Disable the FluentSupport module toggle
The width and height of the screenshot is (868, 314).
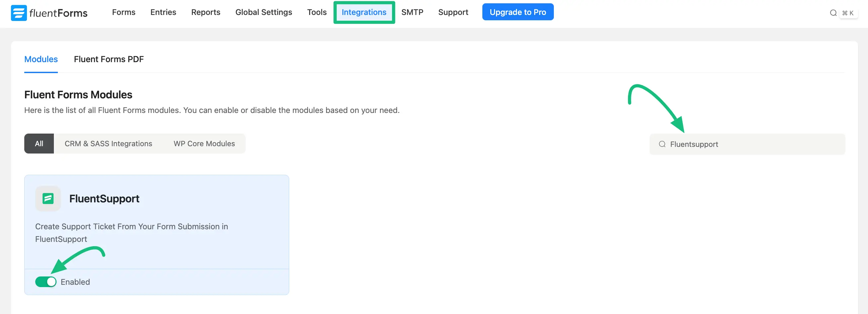(46, 282)
